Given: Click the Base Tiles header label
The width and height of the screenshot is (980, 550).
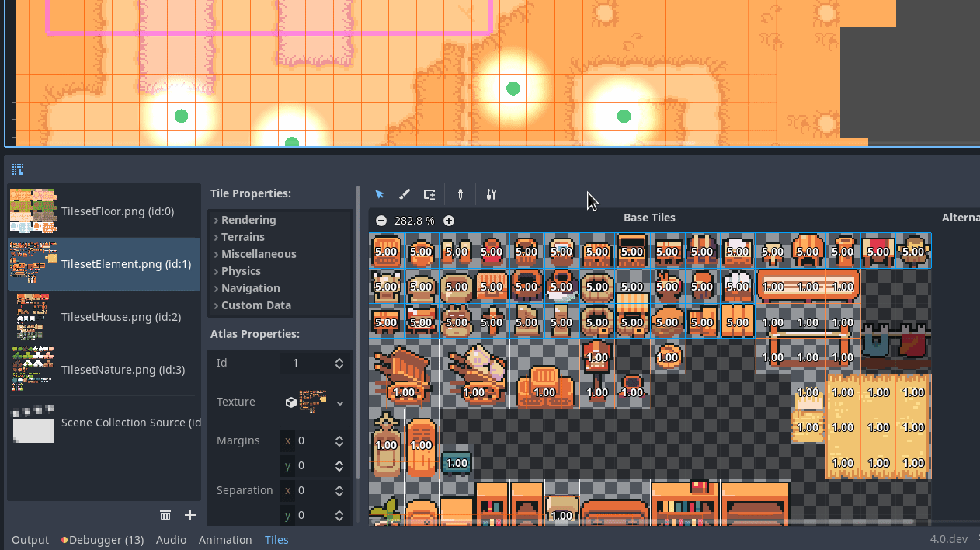Looking at the screenshot, I should (x=649, y=218).
